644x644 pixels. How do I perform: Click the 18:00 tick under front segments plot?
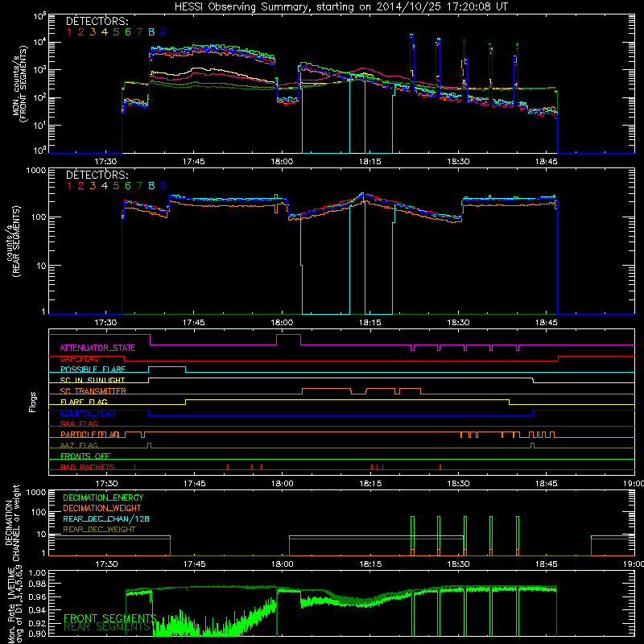[282, 162]
